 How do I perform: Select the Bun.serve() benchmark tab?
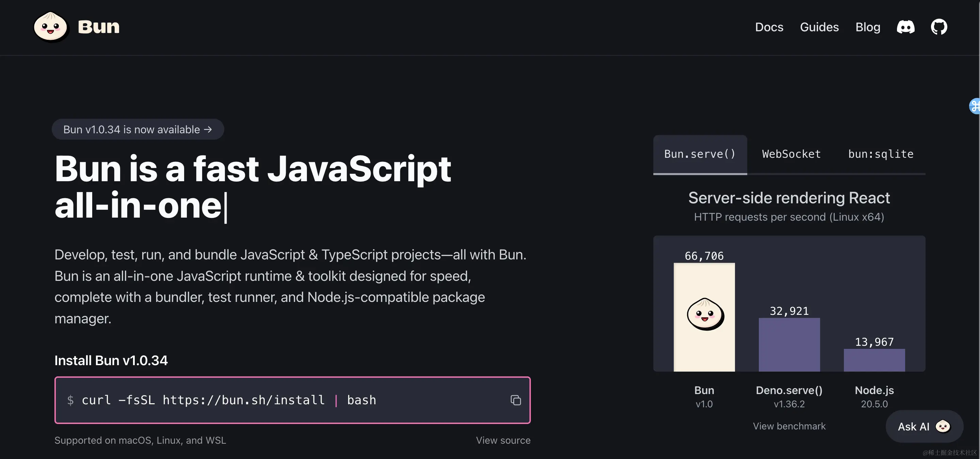click(700, 154)
